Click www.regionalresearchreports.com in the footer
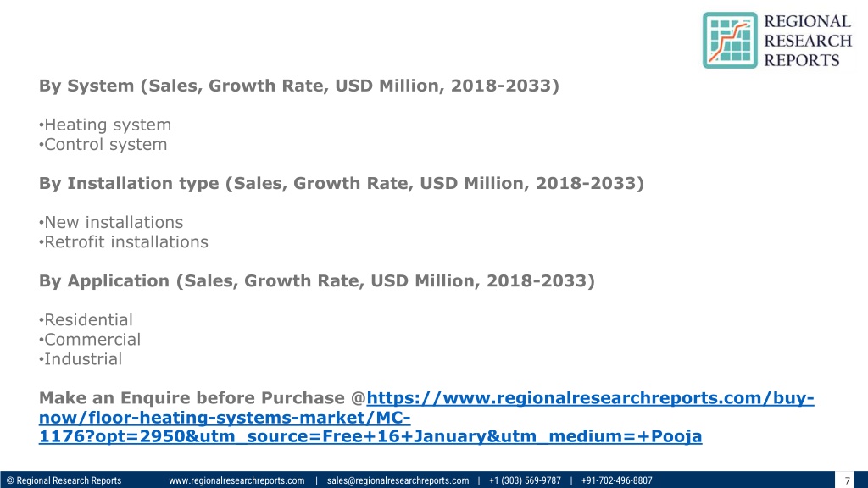This screenshot has height=488, width=868. (x=236, y=480)
